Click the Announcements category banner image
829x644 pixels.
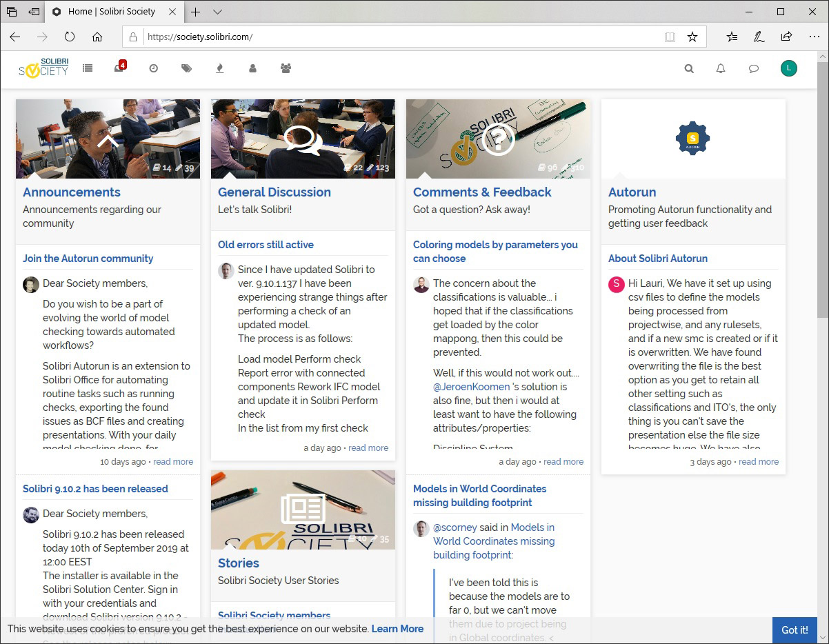click(108, 139)
